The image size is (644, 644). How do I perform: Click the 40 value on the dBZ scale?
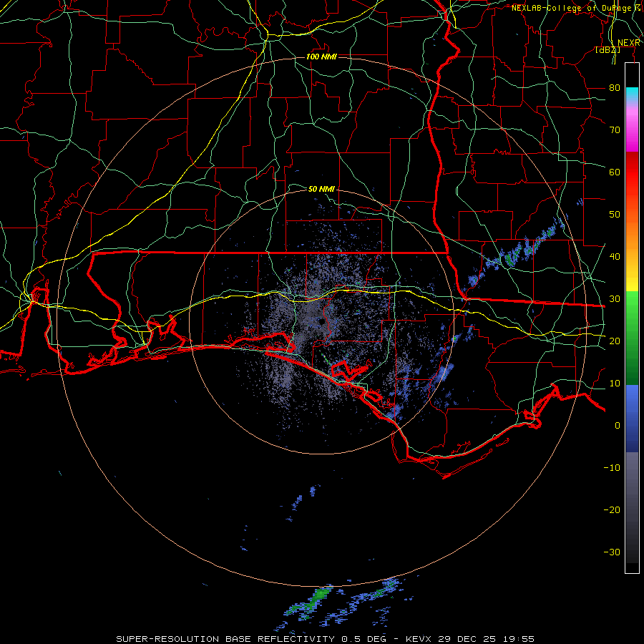click(615, 257)
